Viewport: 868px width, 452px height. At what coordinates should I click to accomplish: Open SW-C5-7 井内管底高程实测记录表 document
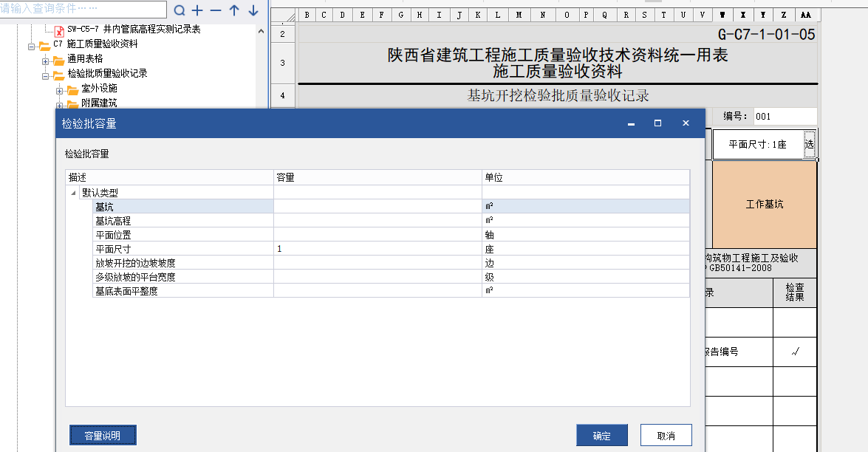[x=134, y=30]
